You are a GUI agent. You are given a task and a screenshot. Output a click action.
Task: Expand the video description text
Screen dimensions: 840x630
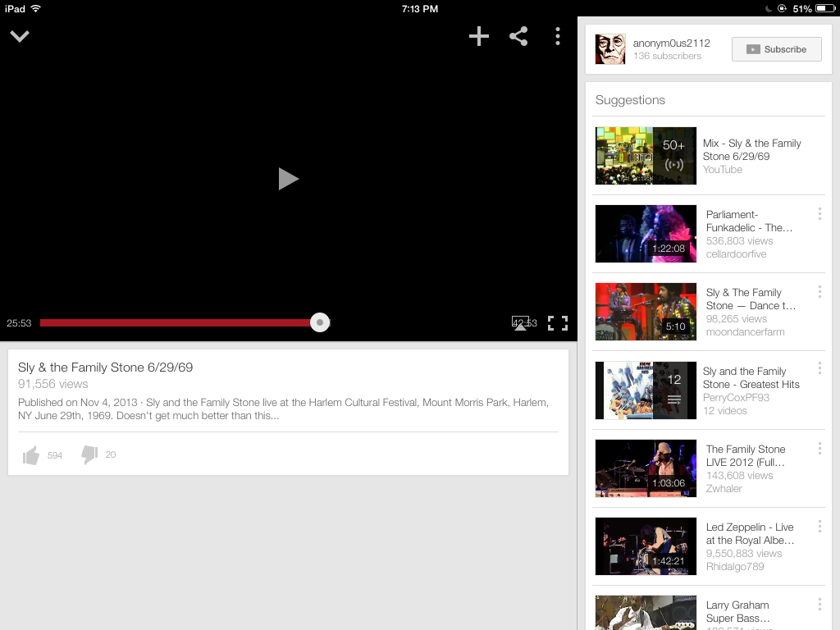pos(283,409)
